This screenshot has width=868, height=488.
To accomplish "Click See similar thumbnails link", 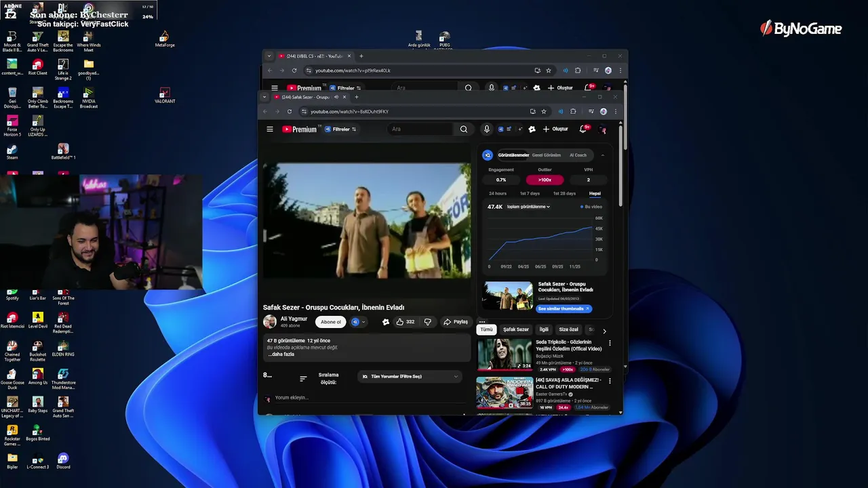I will point(564,308).
